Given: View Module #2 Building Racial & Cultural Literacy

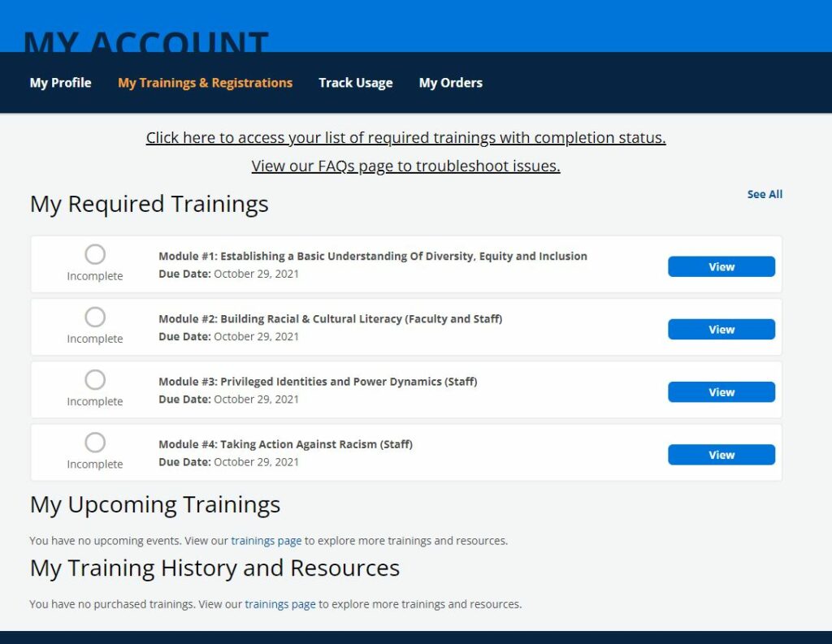Looking at the screenshot, I should click(721, 329).
